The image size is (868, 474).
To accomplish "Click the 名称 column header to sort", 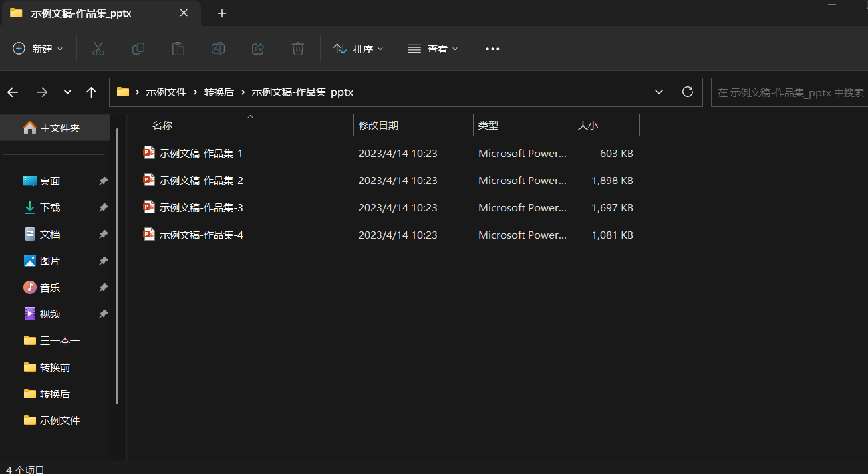I will coord(162,125).
